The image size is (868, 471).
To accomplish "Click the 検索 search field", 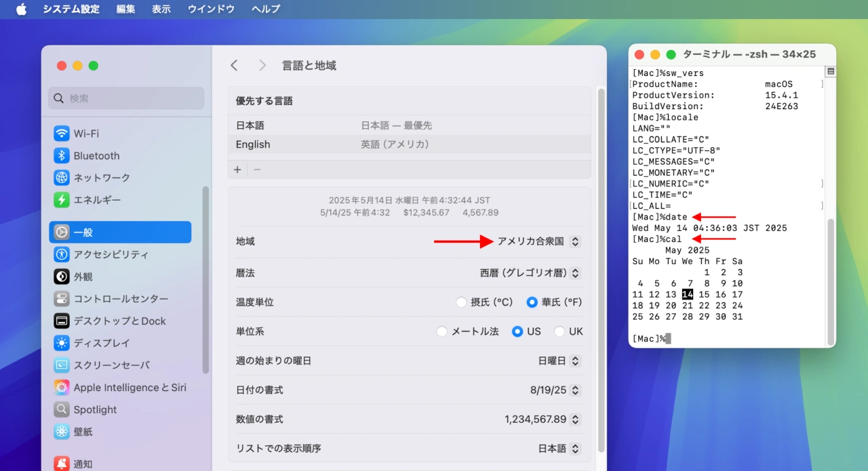I will pos(126,98).
